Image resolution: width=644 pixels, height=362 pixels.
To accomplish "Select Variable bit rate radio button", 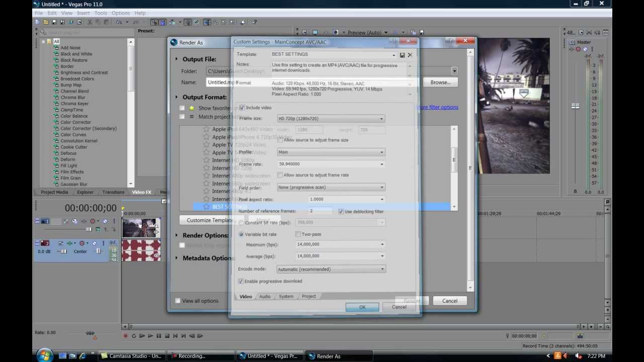I will pos(241,234).
